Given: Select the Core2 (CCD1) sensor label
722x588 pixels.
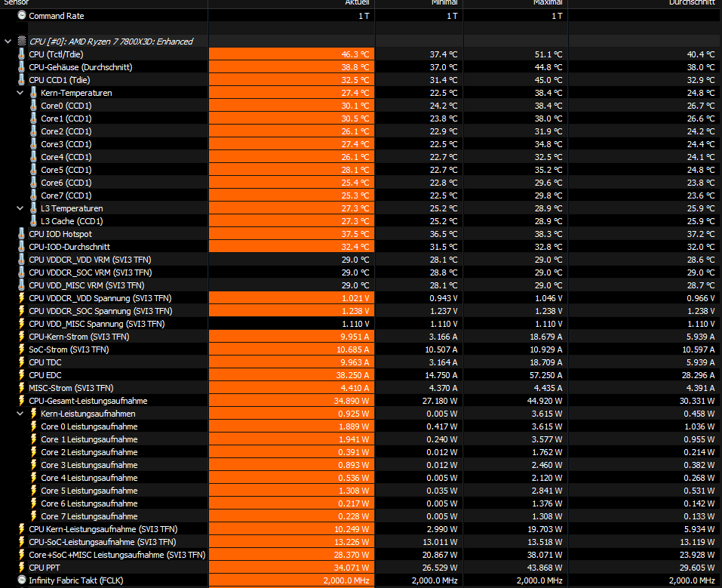Looking at the screenshot, I should coord(66,131).
